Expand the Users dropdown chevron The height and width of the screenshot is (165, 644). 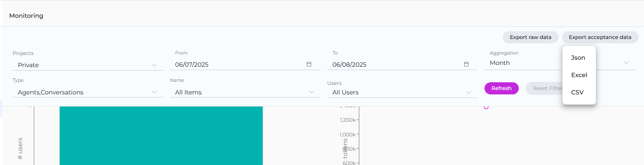469,92
